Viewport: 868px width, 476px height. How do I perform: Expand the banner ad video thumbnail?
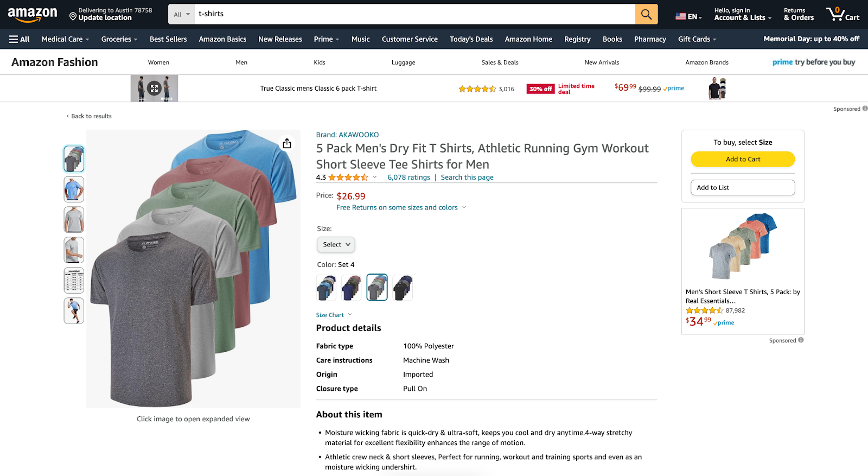(x=154, y=88)
